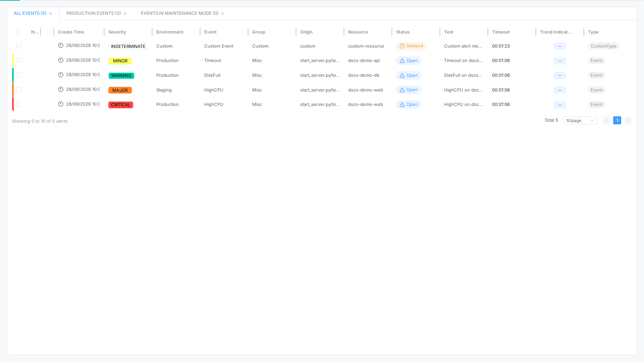Click Open status badge in the CRITICAL row

[409, 105]
